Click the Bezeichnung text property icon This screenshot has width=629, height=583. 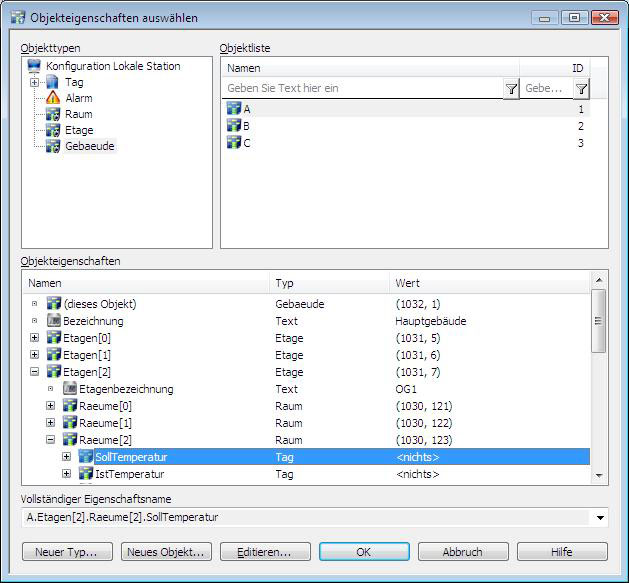(x=54, y=321)
